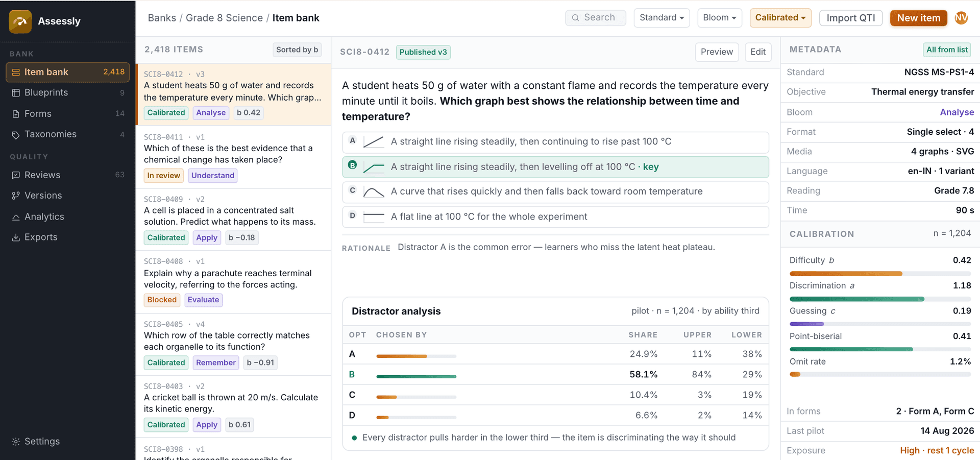Screen dimensions: 980x460
Task: Click the Versions branch icon
Action: click(16, 196)
